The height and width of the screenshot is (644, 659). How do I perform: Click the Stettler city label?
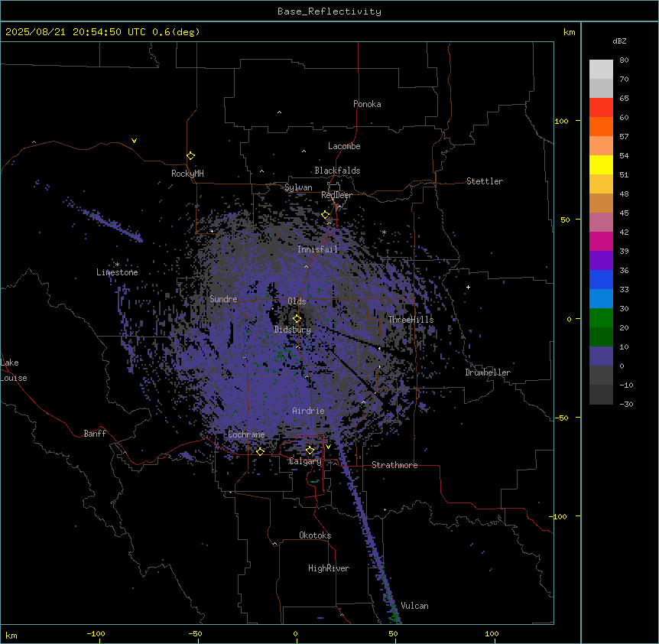(x=485, y=181)
